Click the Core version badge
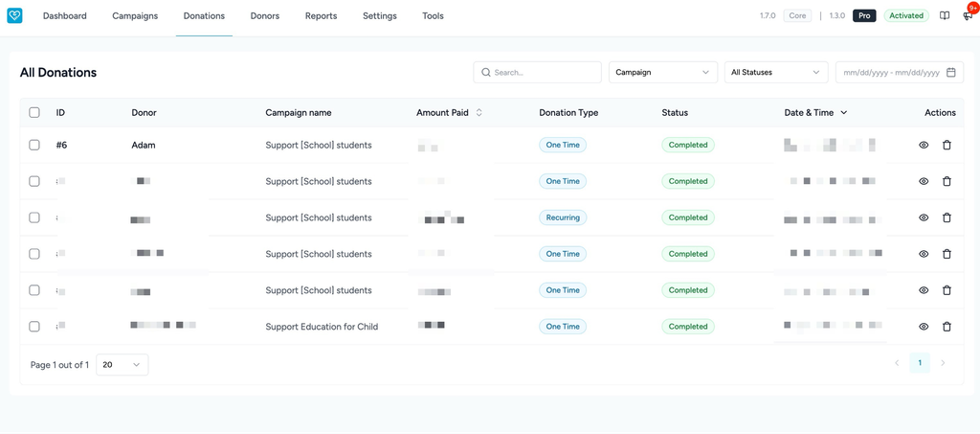The width and height of the screenshot is (980, 434). pos(797,16)
